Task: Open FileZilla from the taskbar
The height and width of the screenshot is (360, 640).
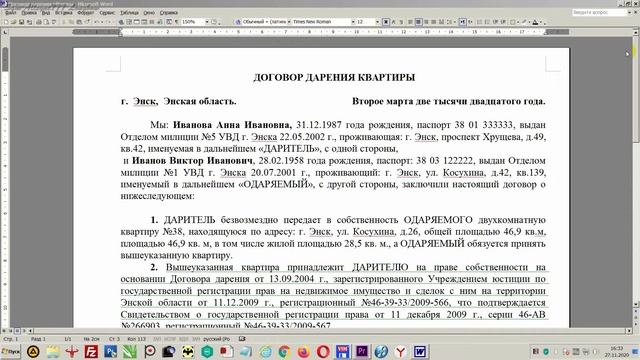Action: (x=91, y=351)
